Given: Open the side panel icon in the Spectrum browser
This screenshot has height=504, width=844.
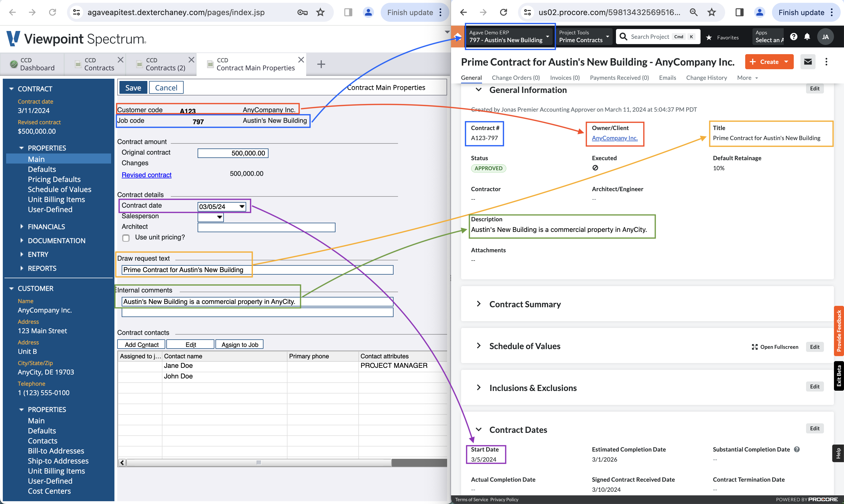Looking at the screenshot, I should click(348, 13).
